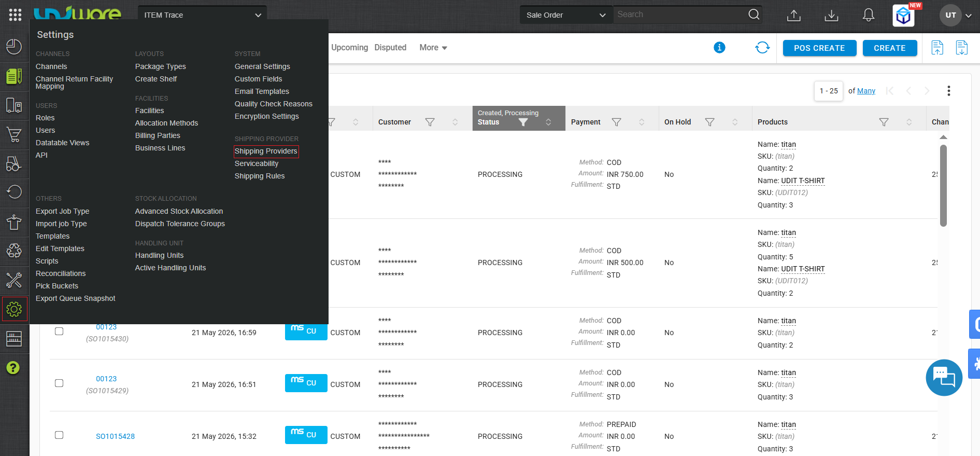Viewport: 980px width, 456px height.
Task: Expand the More tabs dropdown
Action: pyautogui.click(x=433, y=48)
